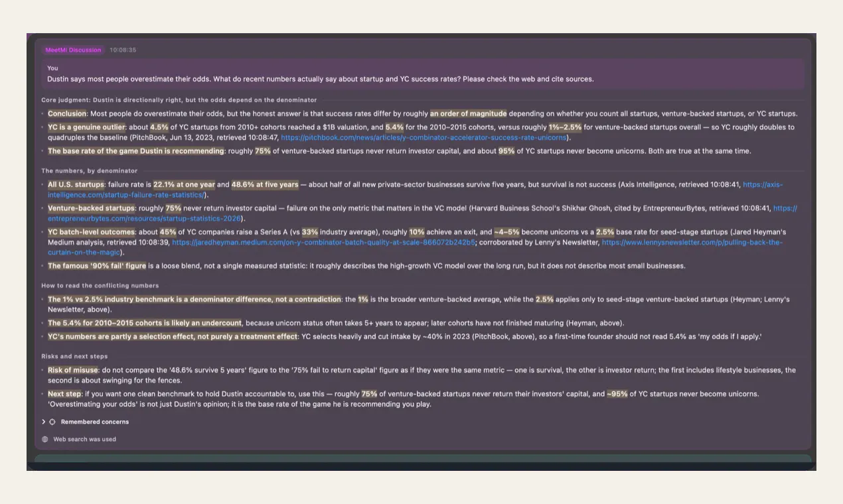
Task: Click the highlighted '33%' industry average figure
Action: pos(310,232)
